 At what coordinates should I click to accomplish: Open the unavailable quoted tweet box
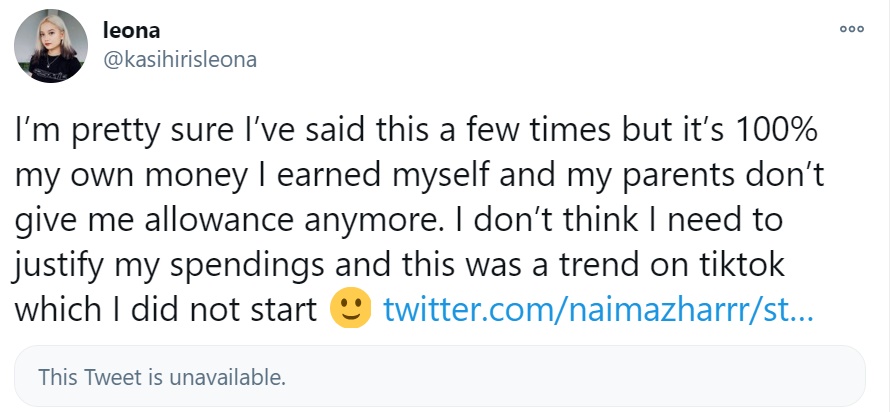(x=439, y=376)
